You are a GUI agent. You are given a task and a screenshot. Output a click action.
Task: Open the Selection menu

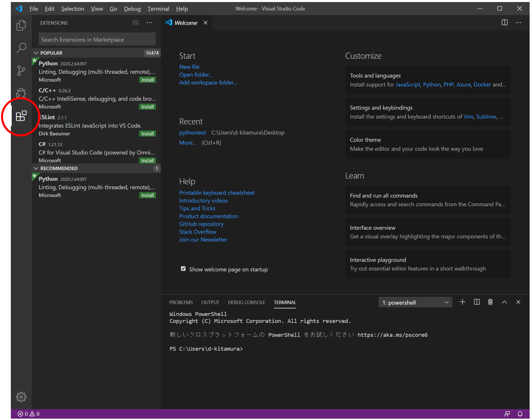point(72,9)
